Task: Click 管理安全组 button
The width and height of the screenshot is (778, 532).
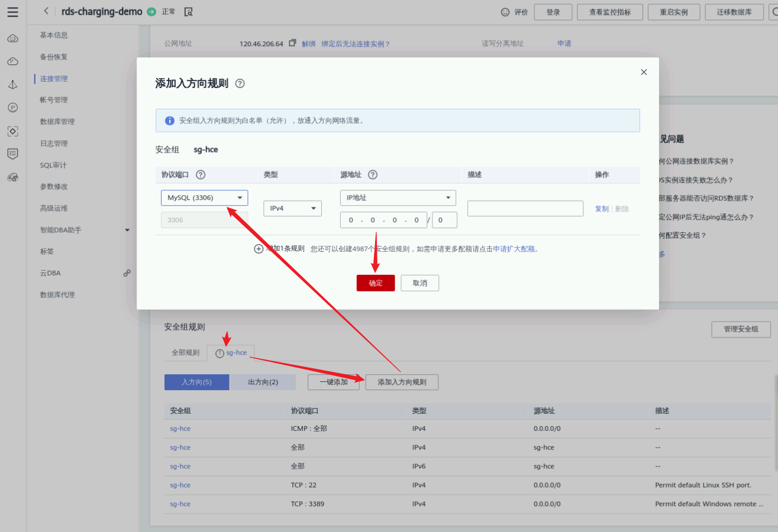Action: (741, 329)
